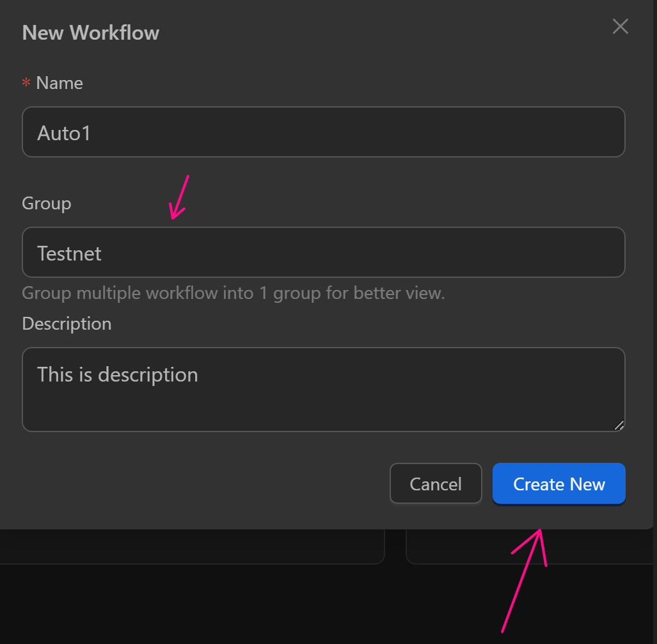This screenshot has height=644, width=657.
Task: Place cursor on the Testnet text
Action: coord(69,254)
